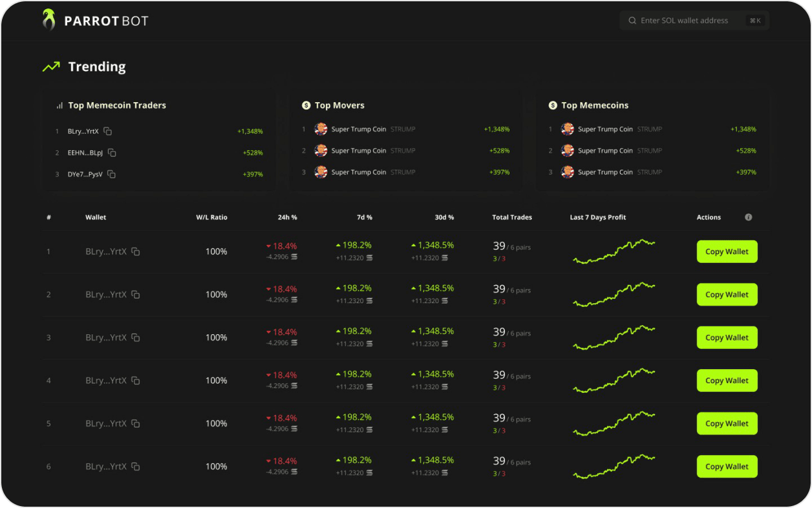
Task: Select EEHN...BLpJ in Top Memecoin Traders
Action: (85, 153)
